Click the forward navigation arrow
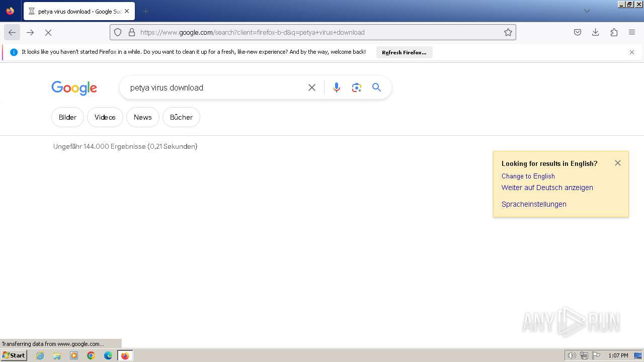The width and height of the screenshot is (644, 362). point(30,32)
